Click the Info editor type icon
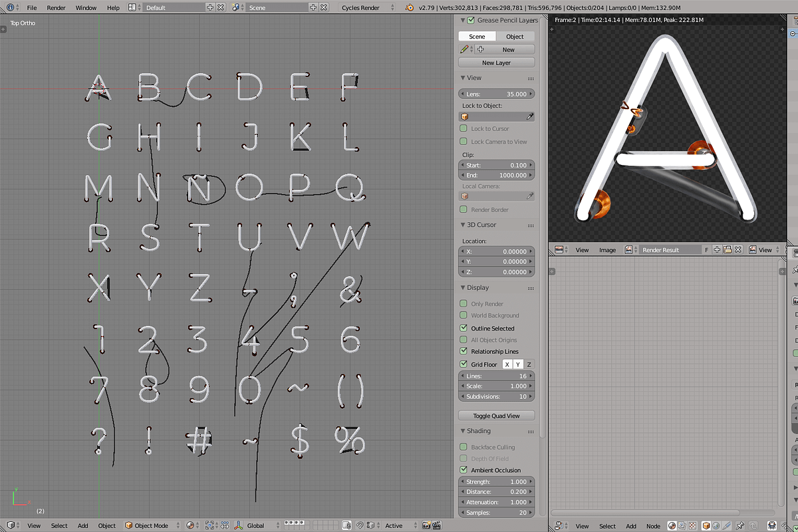Viewport: 798px width, 532px height. click(x=9, y=7)
